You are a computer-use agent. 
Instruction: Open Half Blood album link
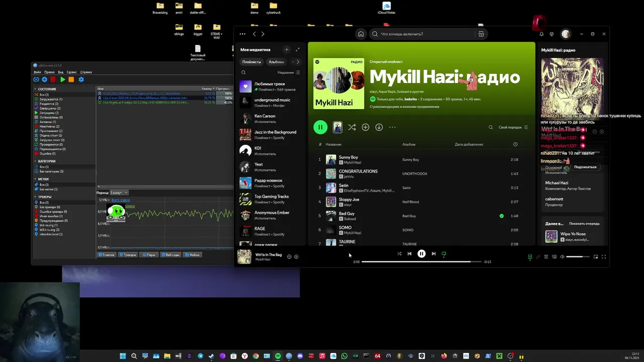point(411,202)
